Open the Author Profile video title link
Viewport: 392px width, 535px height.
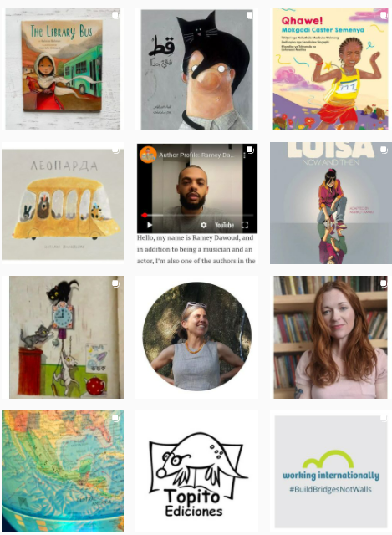pyautogui.click(x=196, y=155)
